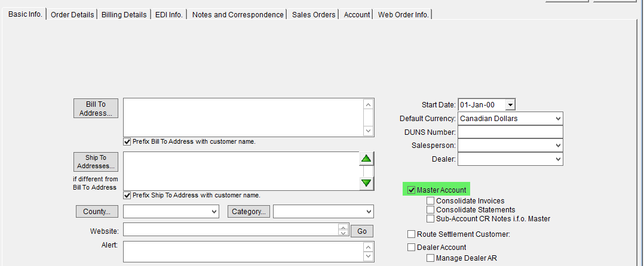Screen dimensions: 644x266
Task: Click the green down arrow for Ship To addresses
Action: click(x=366, y=183)
